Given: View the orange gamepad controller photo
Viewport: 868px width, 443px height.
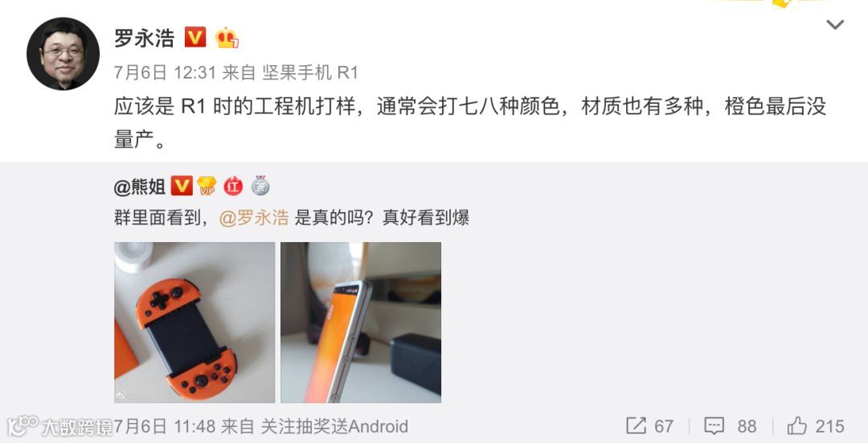Looking at the screenshot, I should [x=194, y=322].
